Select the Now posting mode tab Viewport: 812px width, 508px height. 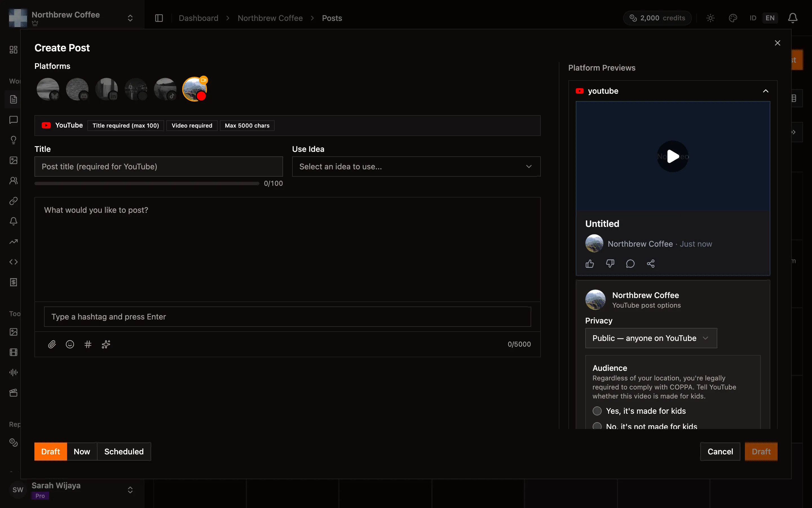pos(82,452)
